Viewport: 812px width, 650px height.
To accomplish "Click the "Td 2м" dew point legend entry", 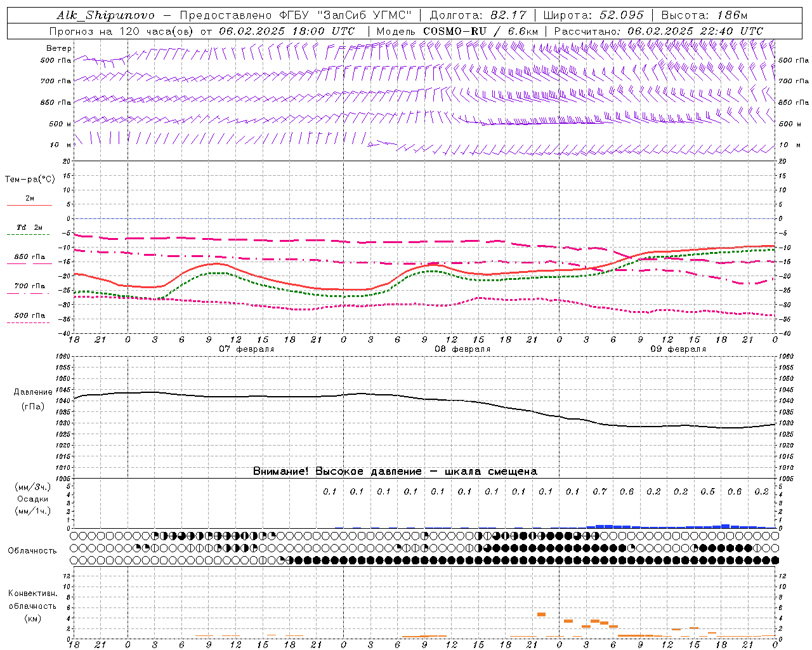I will click(30, 227).
